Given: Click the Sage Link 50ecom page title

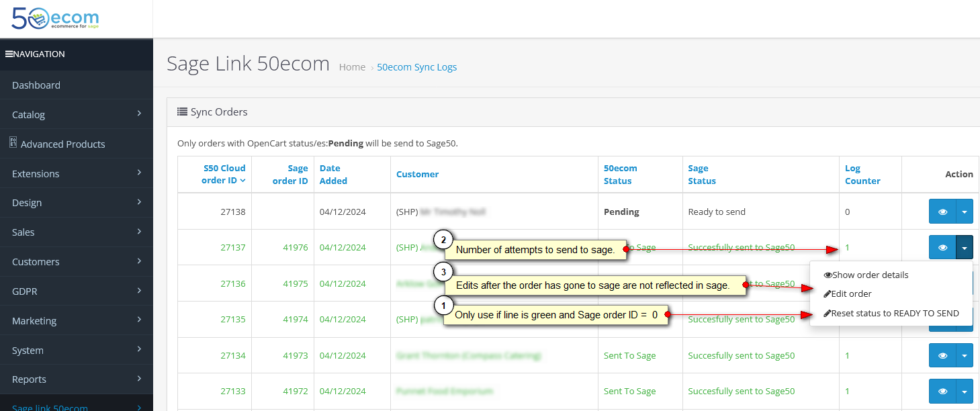Looking at the screenshot, I should [249, 64].
